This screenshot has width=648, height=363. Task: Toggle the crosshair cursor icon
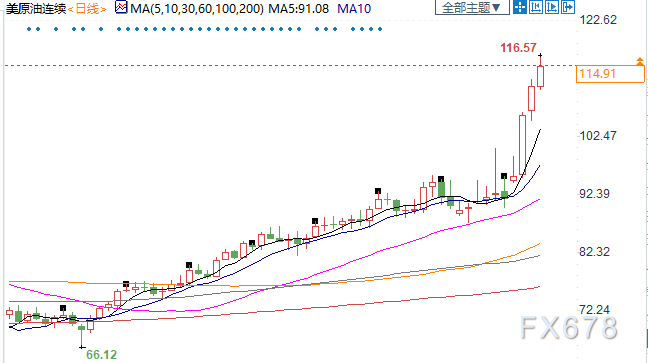click(519, 7)
